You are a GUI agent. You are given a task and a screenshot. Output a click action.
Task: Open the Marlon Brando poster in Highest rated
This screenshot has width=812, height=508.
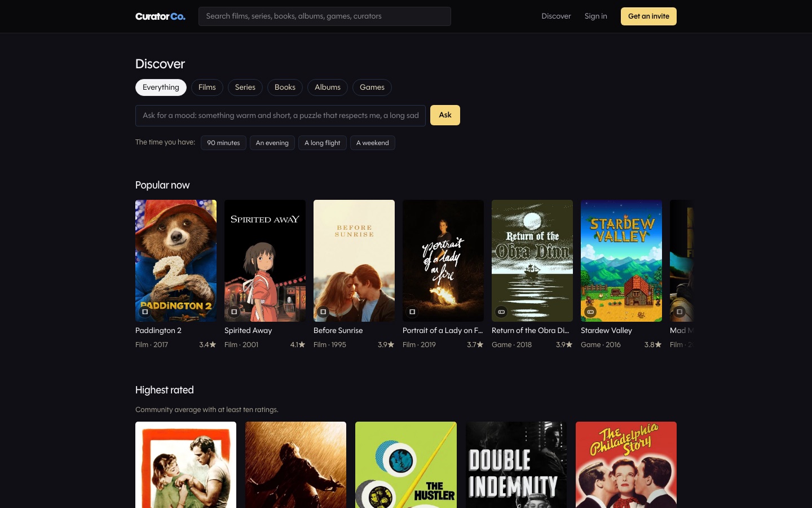pos(186,465)
